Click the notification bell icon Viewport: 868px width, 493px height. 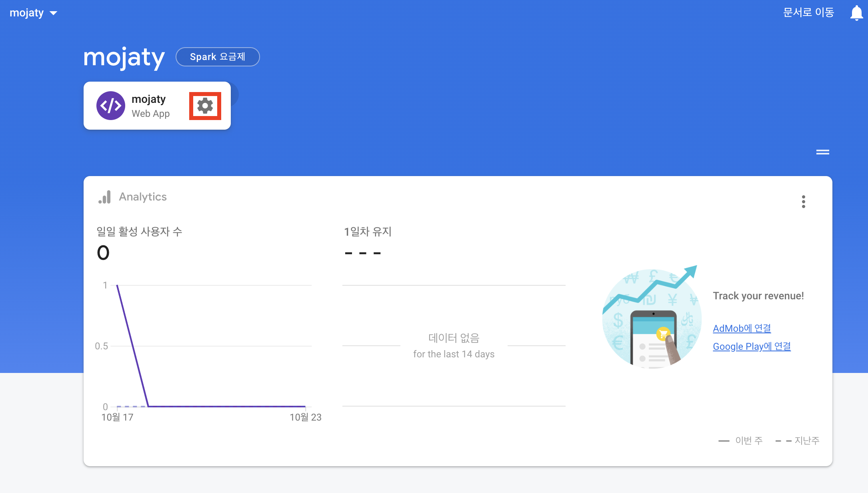click(856, 13)
